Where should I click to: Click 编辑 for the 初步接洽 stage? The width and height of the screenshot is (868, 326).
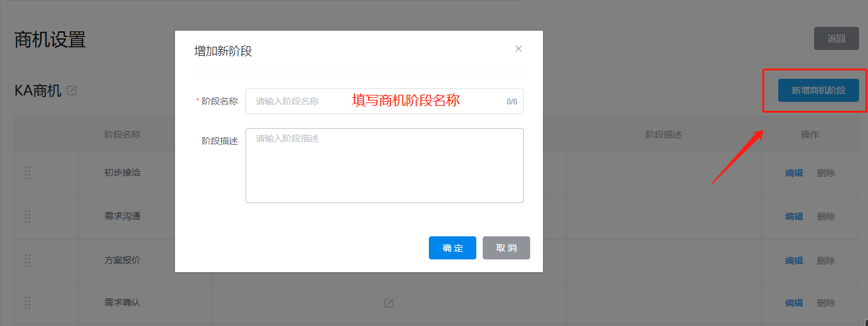coord(794,173)
